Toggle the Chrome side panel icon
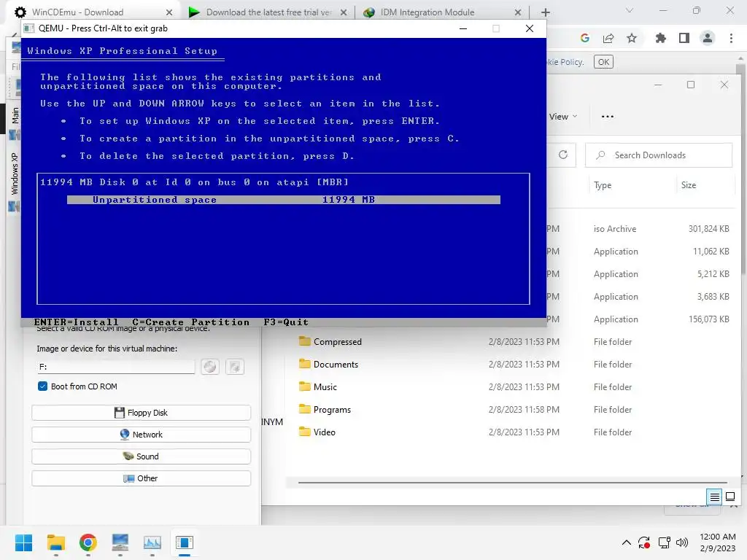Screen dimensions: 747x560 684,38
